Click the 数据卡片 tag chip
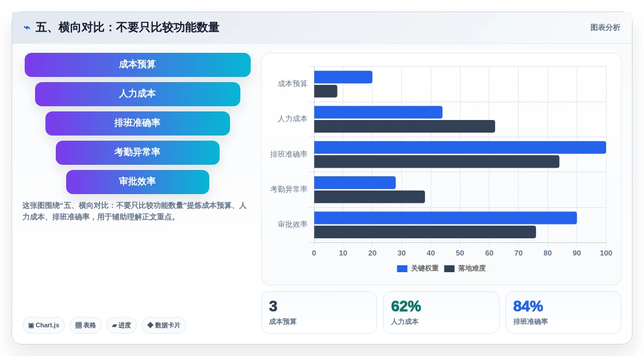 (x=164, y=325)
